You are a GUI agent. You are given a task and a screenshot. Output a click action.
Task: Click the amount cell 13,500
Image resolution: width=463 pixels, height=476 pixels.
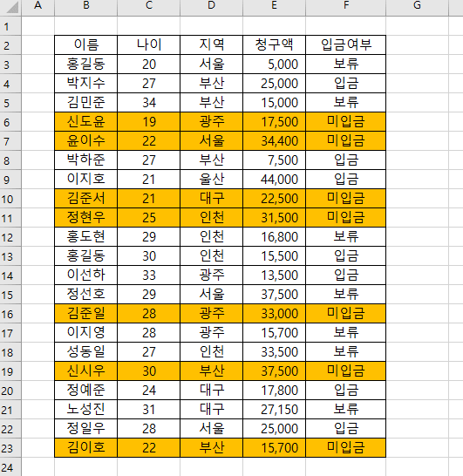pyautogui.click(x=275, y=275)
